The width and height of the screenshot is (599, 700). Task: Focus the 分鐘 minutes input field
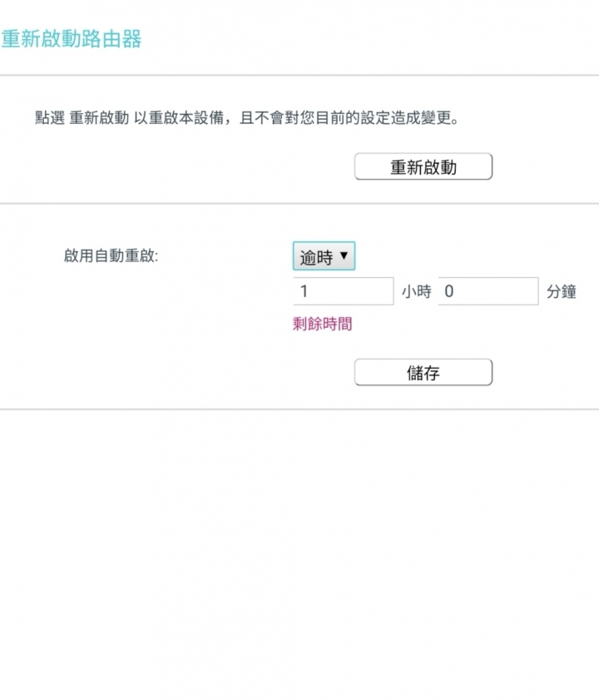488,291
